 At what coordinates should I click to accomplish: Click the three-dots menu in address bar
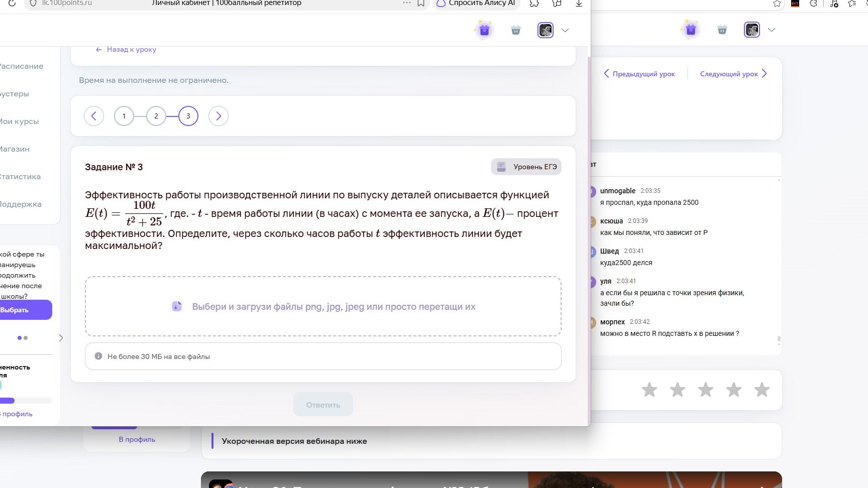coord(407,3)
